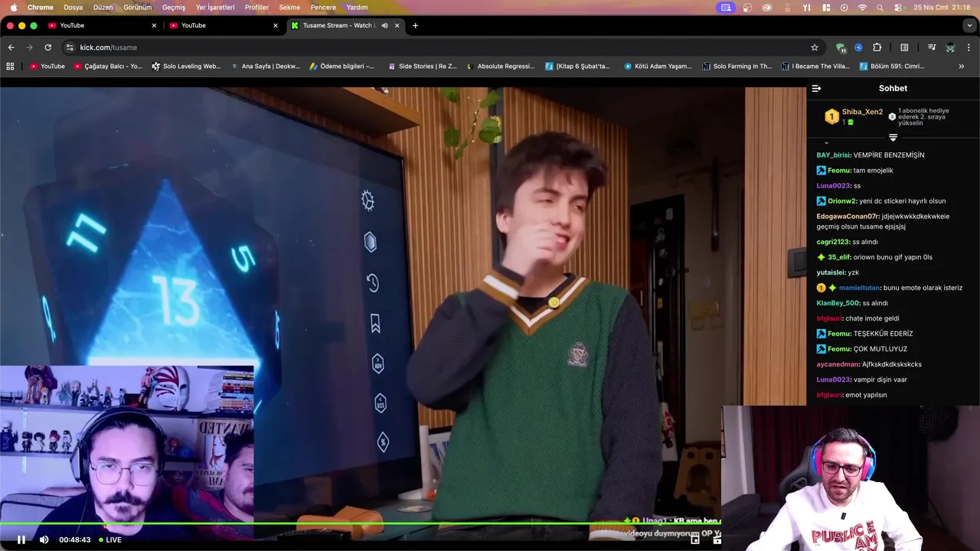Open the Ödeme bilgileri bookmark
The image size is (980, 551).
342,67
